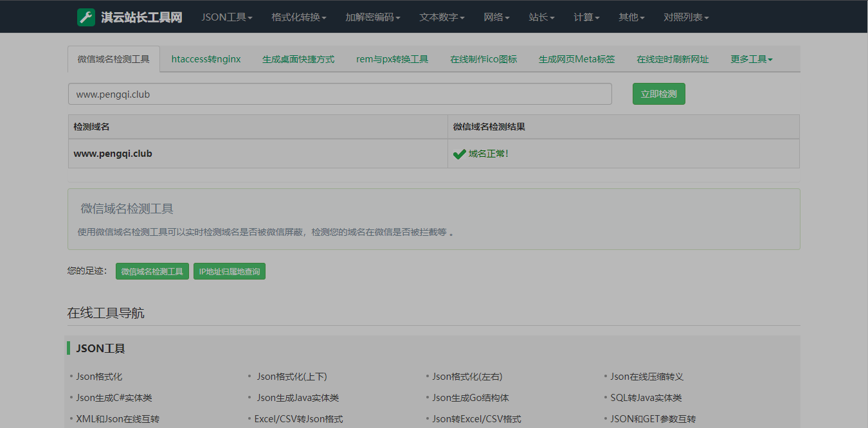Image resolution: width=868 pixels, height=428 pixels.
Task: Click the 立即检测 button
Action: [659, 94]
